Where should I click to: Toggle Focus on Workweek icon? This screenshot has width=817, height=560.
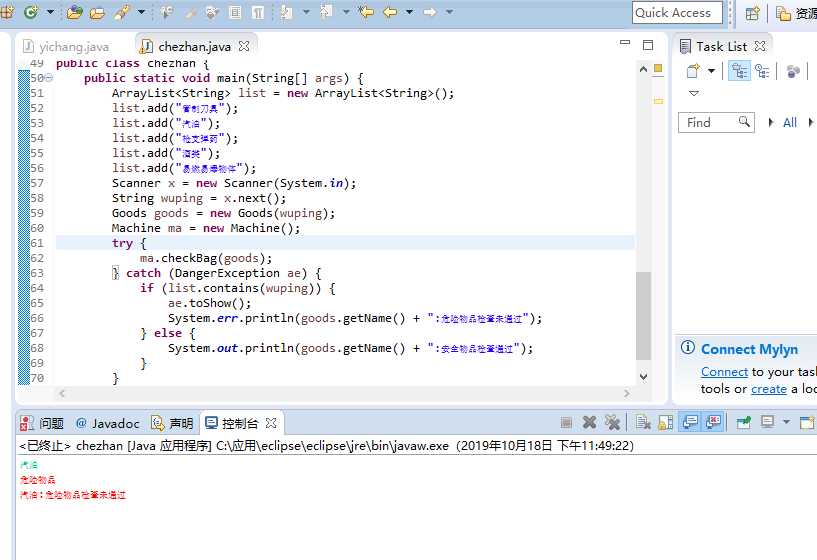pos(793,71)
